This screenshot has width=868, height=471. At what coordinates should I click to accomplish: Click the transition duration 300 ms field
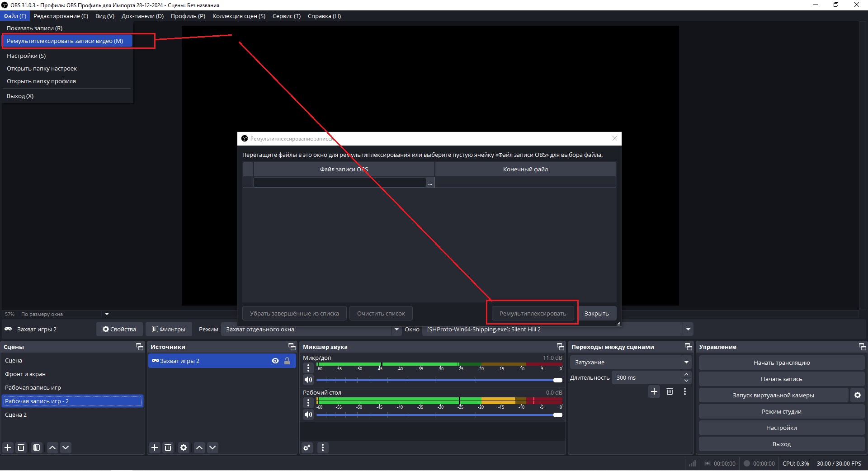pos(646,377)
